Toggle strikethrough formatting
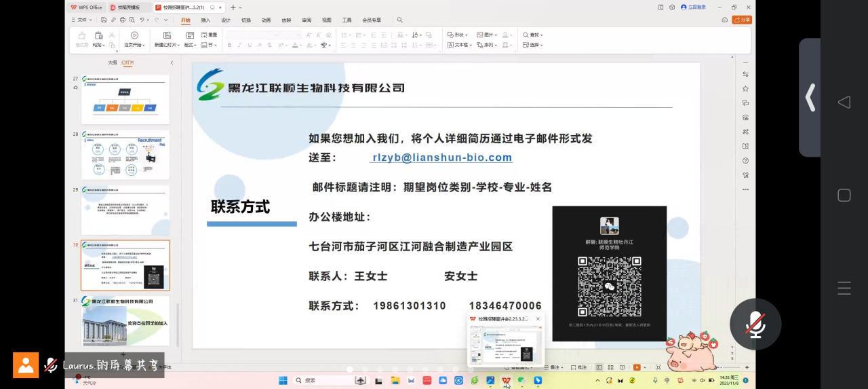868x389 pixels. (x=260, y=45)
